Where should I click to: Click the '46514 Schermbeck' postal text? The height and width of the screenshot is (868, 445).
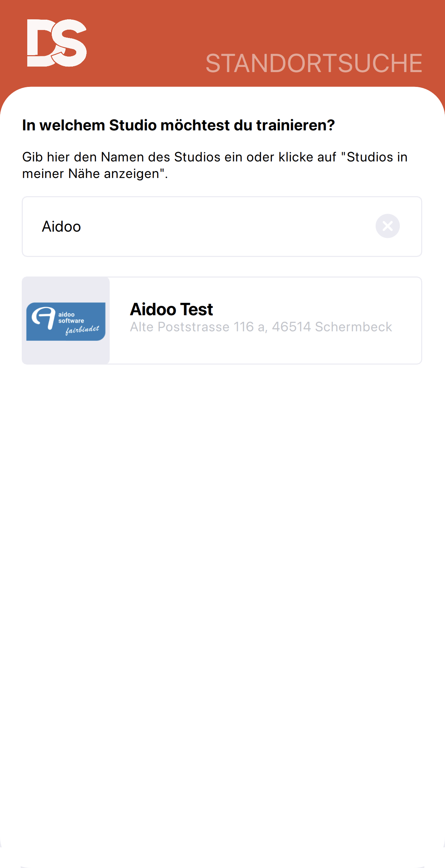click(x=332, y=327)
